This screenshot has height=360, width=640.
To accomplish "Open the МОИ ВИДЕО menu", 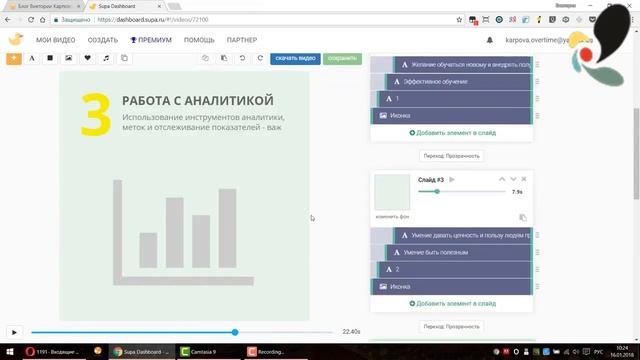I will 56,40.
